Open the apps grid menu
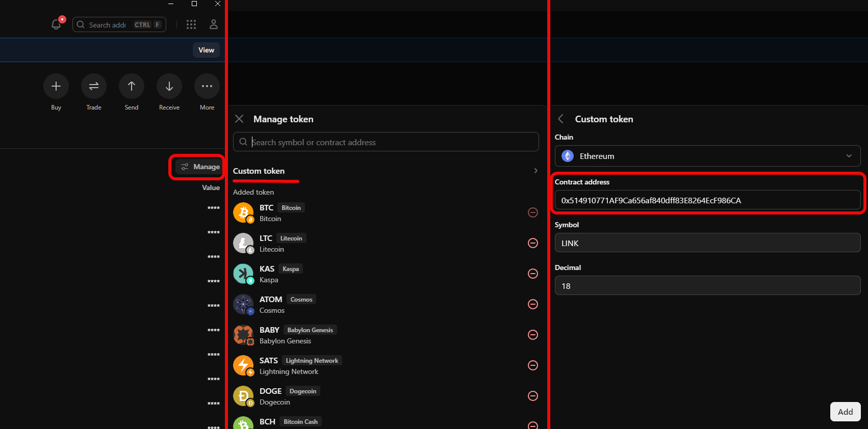The height and width of the screenshot is (429, 868). (x=191, y=24)
